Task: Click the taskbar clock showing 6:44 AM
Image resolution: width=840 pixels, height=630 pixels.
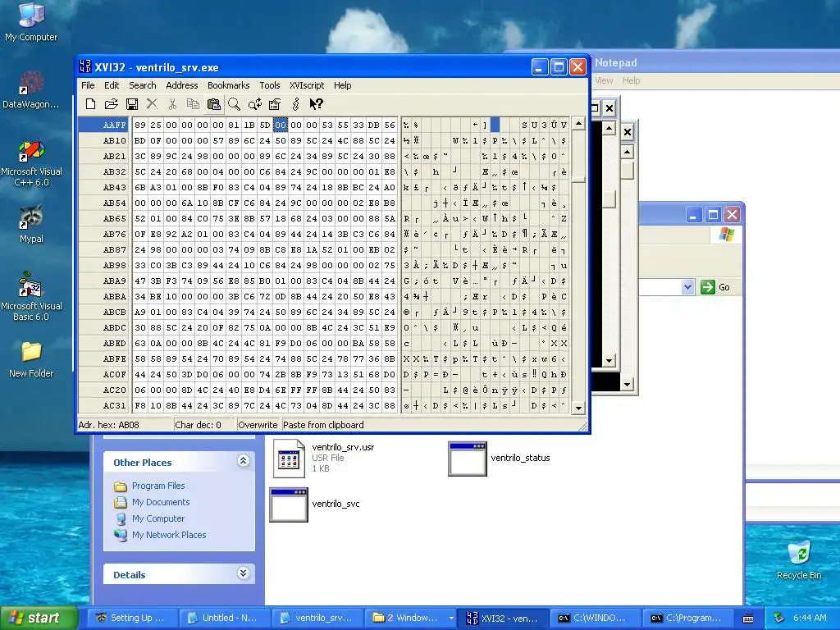Action: (x=810, y=618)
